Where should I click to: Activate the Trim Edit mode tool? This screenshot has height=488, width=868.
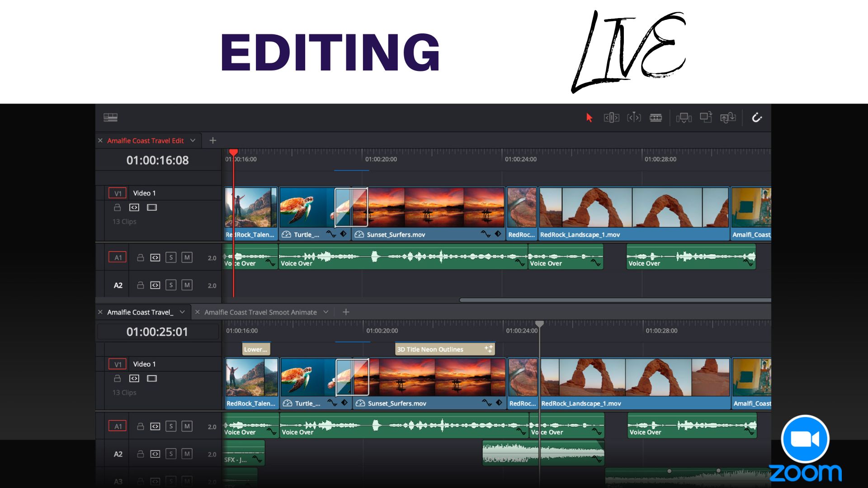[x=611, y=118]
